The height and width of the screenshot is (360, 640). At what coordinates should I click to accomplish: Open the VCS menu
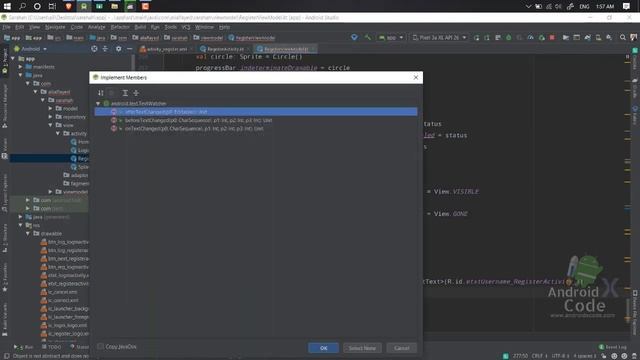click(x=186, y=27)
